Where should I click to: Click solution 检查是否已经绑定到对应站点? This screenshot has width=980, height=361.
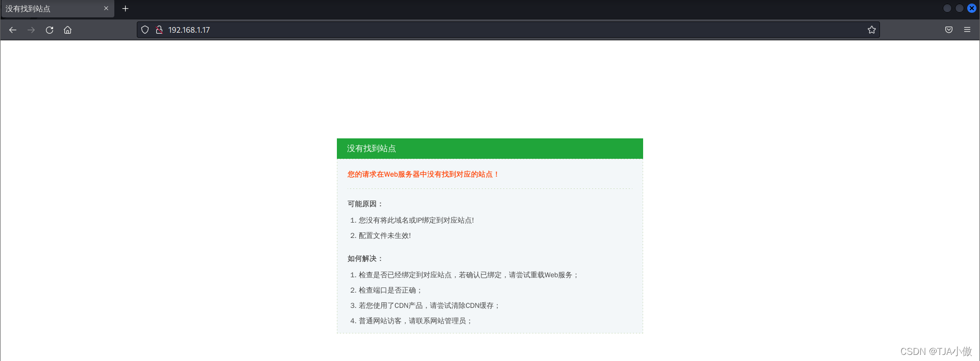tap(469, 275)
